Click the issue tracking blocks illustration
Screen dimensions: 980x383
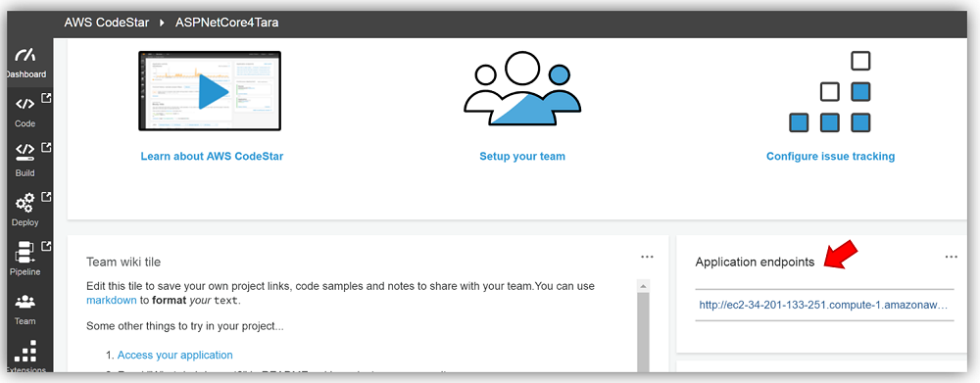830,92
